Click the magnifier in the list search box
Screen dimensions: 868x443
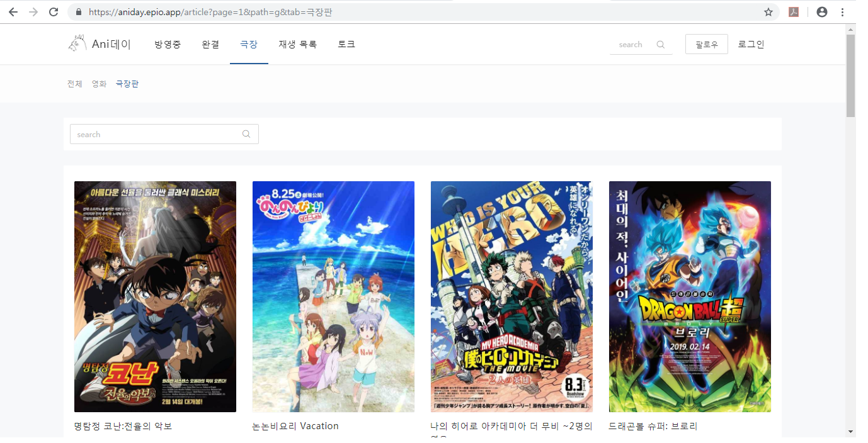pyautogui.click(x=246, y=134)
